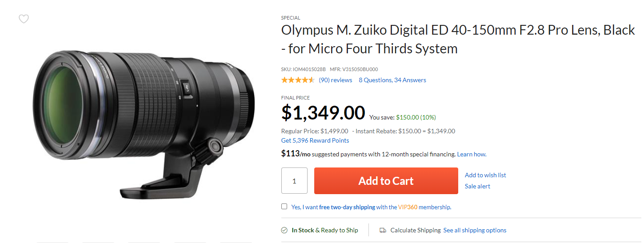Set up a Sale alert
This screenshot has width=644, height=243.
click(477, 186)
